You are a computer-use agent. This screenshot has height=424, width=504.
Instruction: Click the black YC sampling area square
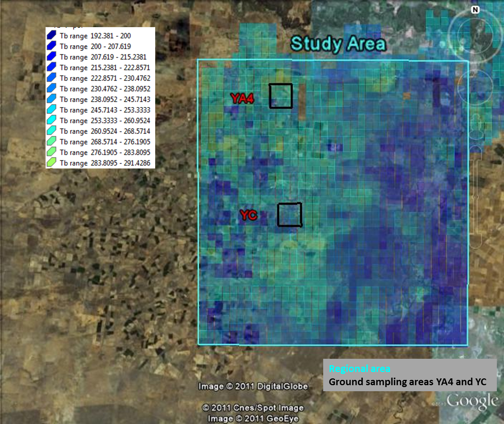point(290,215)
